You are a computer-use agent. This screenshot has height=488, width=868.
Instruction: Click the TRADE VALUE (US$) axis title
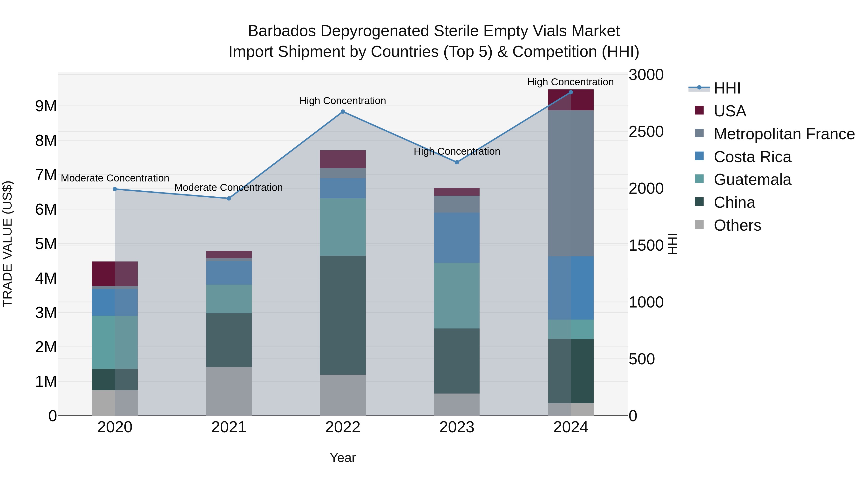(7, 244)
